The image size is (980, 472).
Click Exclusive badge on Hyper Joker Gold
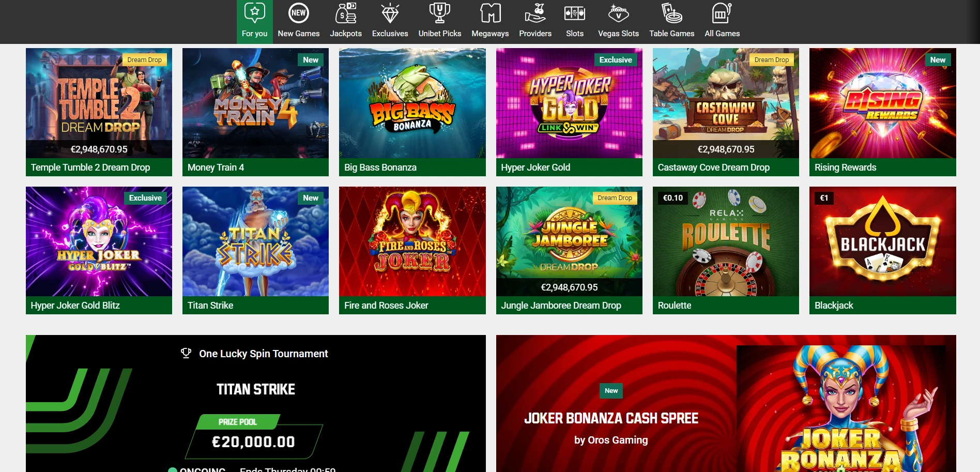[616, 60]
